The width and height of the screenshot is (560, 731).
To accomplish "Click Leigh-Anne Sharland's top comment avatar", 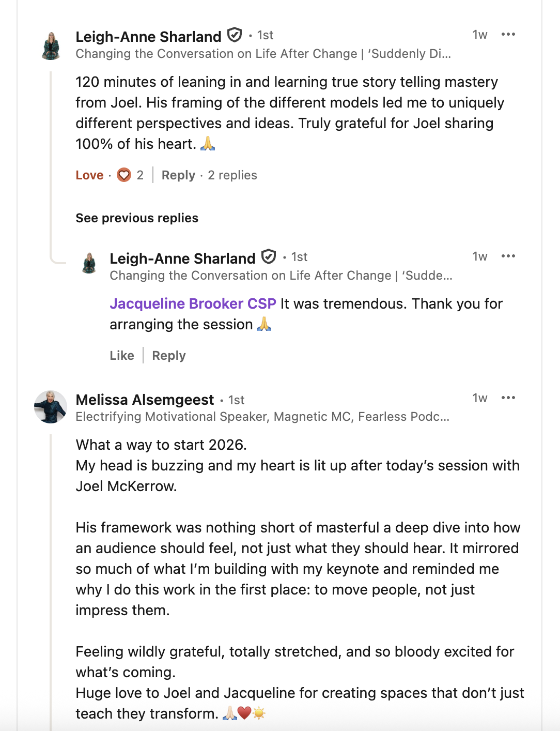I will (51, 46).
